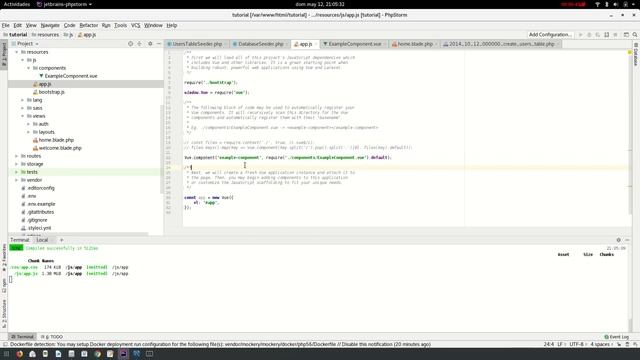640x360 pixels.
Task: Click Add Configuration button
Action: click(550, 35)
